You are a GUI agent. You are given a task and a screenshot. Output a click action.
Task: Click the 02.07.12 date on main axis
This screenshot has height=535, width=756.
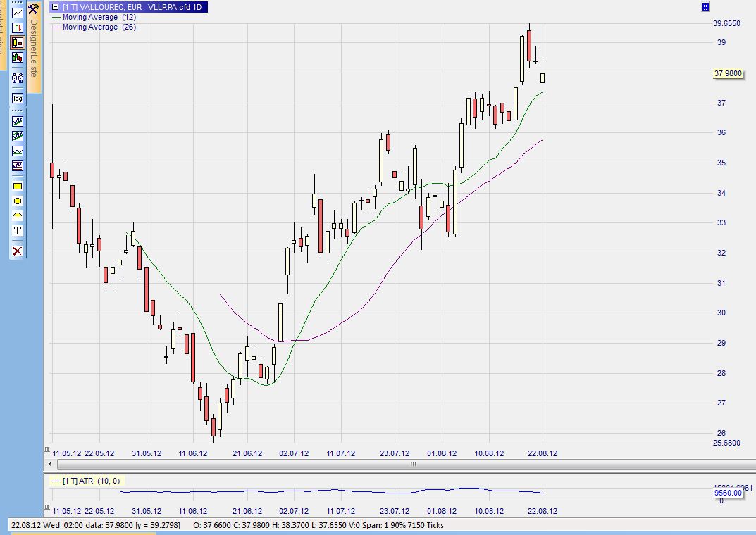pyautogui.click(x=294, y=453)
